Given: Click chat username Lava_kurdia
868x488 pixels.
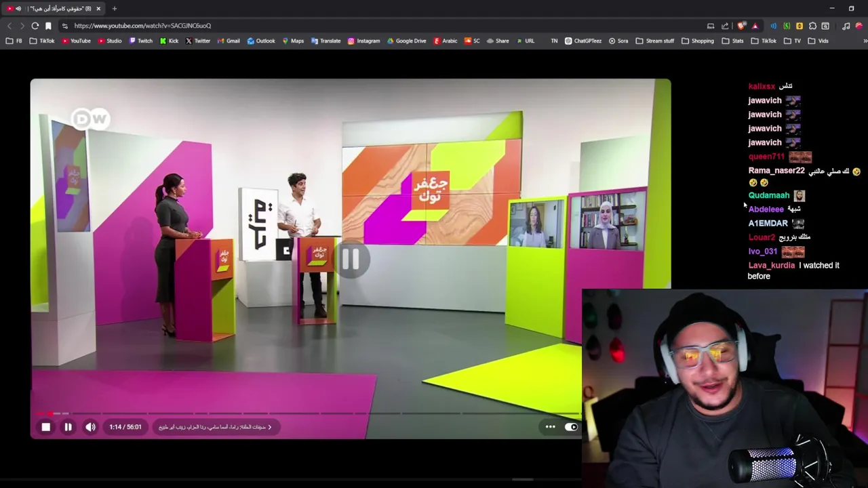Looking at the screenshot, I should (x=772, y=266).
